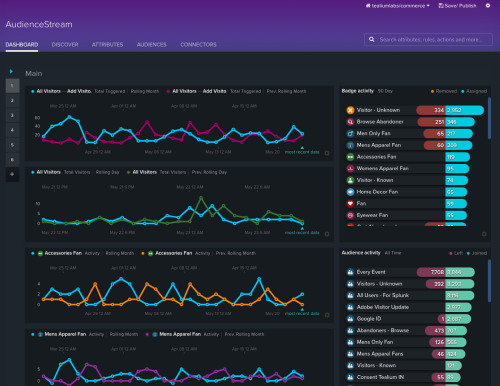Click the Visitor - Unknown badge icon

(x=350, y=110)
